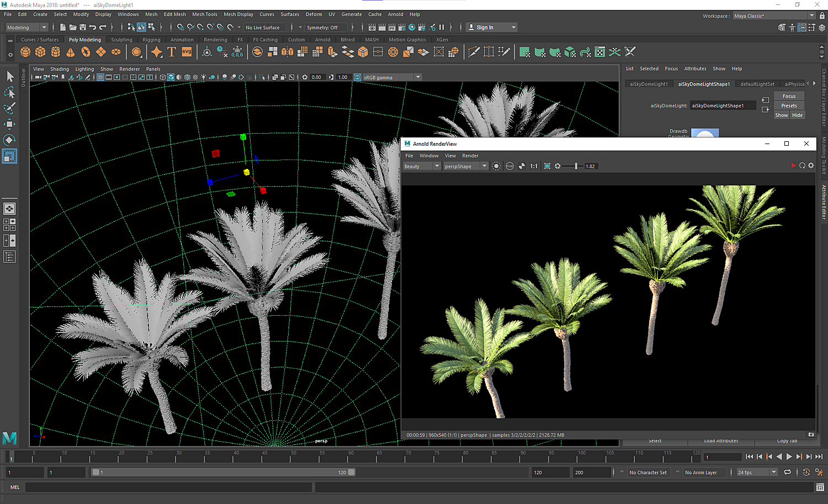Viewport: 828px width, 504px height.
Task: Create a polygon sphere from the shelf
Action: click(x=25, y=52)
